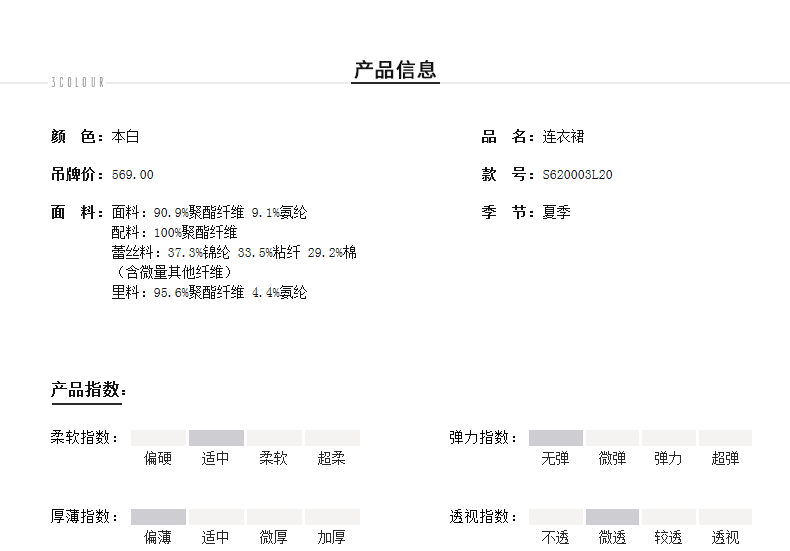Click the 产品信息 heading
The height and width of the screenshot is (551, 790).
click(x=395, y=70)
